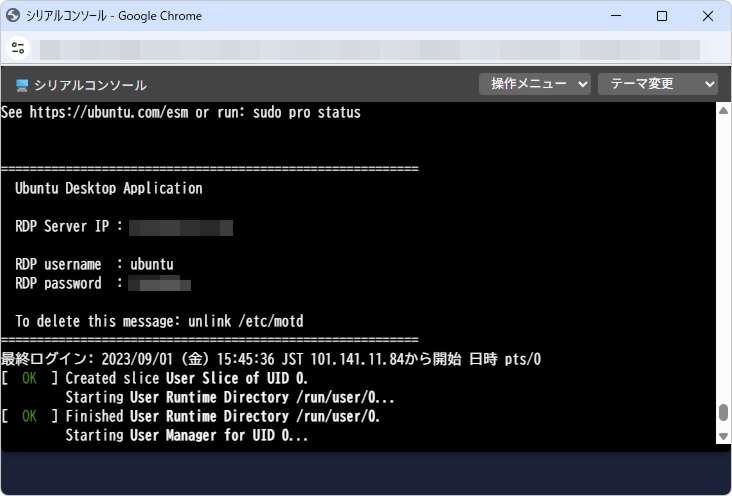Click the empty scrollbar track above thumb
Screen dimensions: 732x496
(723, 260)
